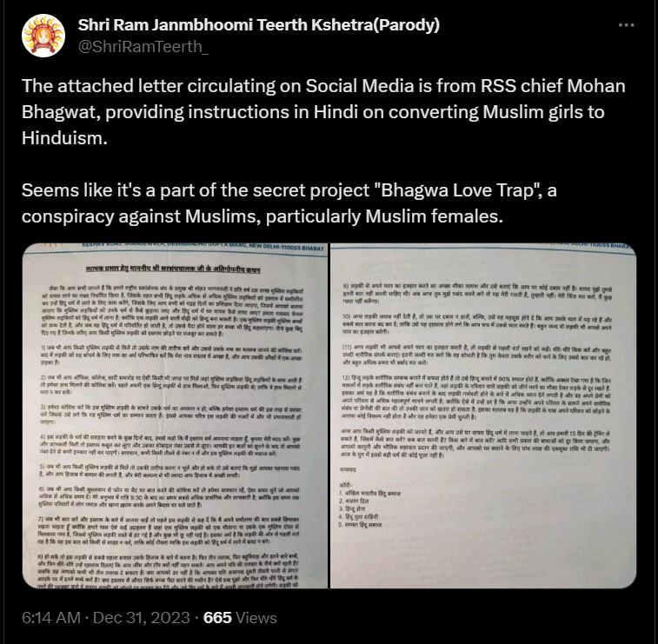Open the right letter page image

pos(483,415)
